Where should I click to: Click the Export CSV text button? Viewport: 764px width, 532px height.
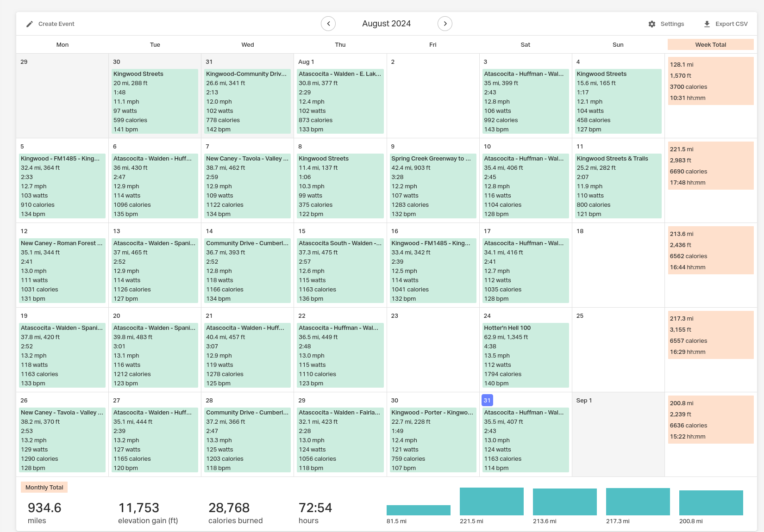click(x=732, y=24)
